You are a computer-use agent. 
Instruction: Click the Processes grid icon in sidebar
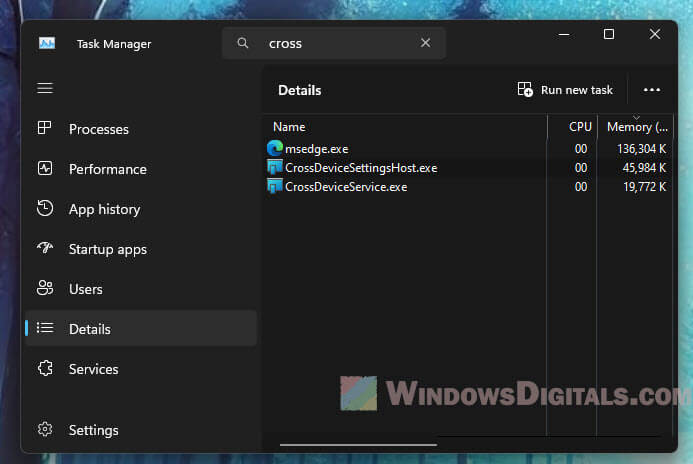point(45,128)
